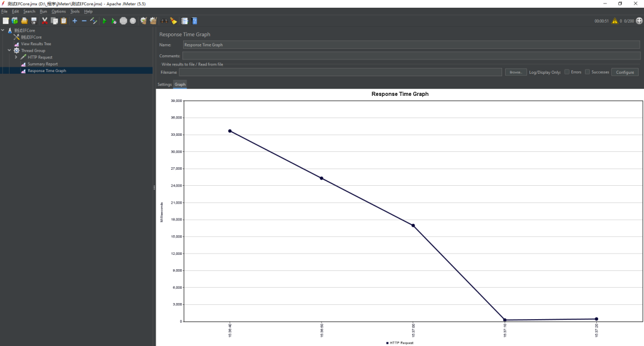Screen dimensions: 644x346
Task: Click the Copy icon in toolbar
Action: (54, 21)
